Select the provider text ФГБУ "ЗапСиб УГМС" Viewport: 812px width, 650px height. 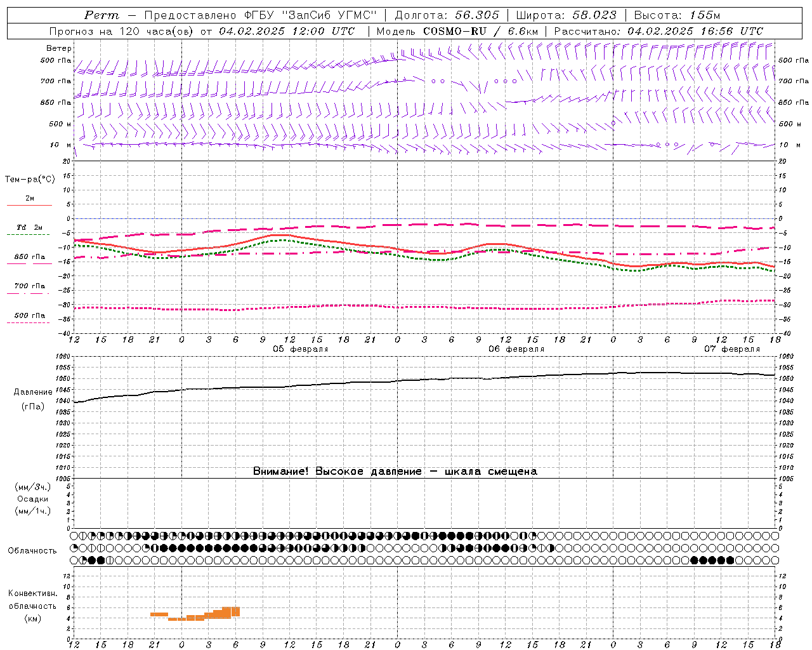point(311,15)
